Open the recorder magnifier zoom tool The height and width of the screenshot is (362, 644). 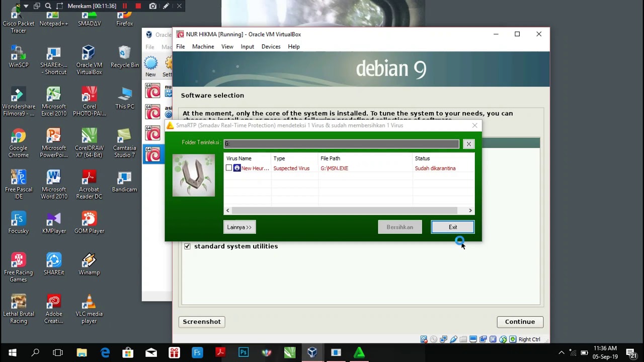point(48,6)
